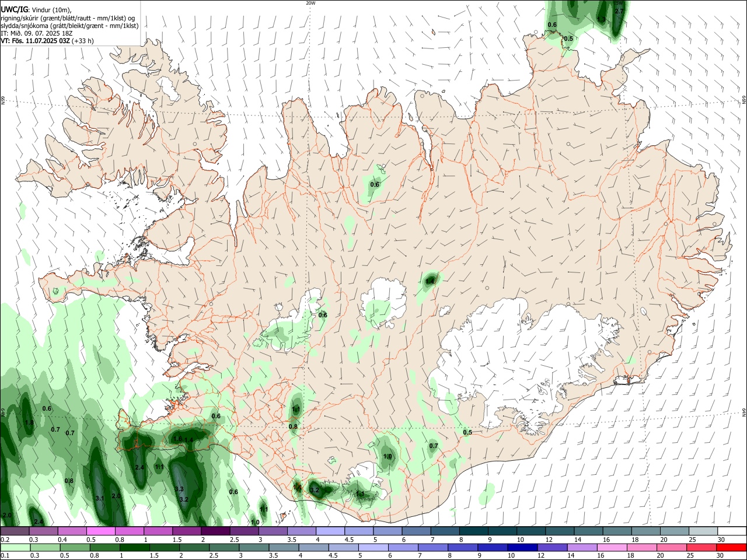The image size is (747, 560).
Task: Select the deep navy 10 rain legend swatch
Action: point(522,547)
